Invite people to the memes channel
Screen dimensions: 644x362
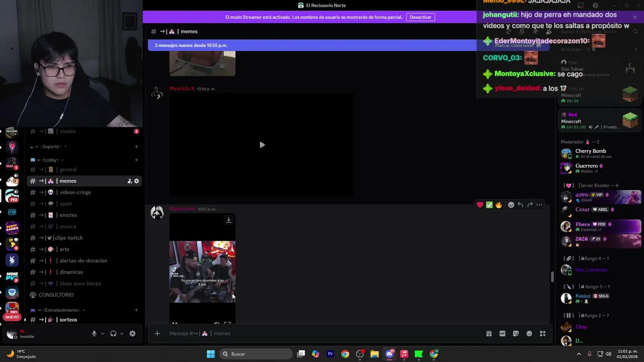click(x=129, y=181)
